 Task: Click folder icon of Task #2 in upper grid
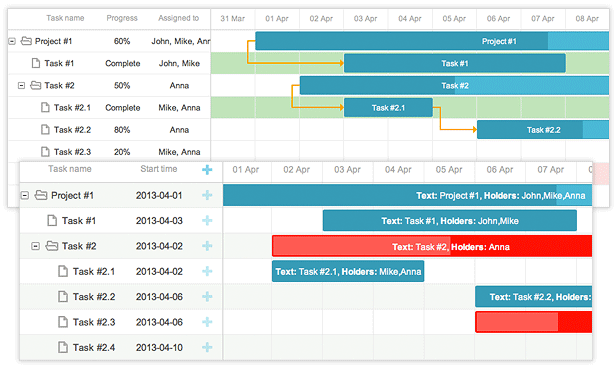(36, 85)
